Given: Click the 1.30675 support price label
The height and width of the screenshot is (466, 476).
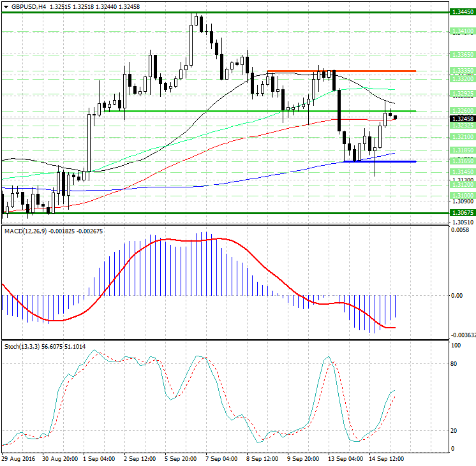Looking at the screenshot, I should (461, 213).
